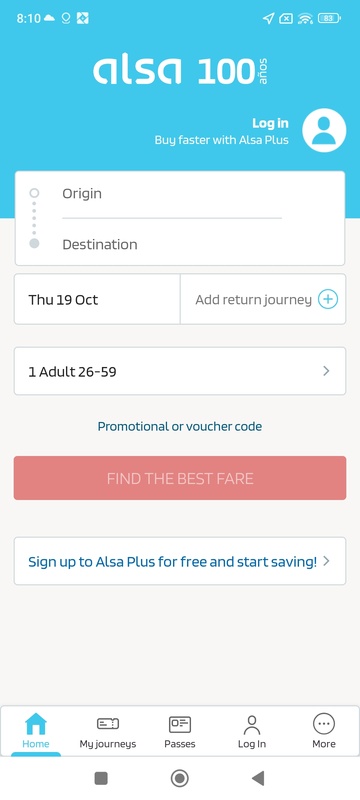Click FIND THE BEST FARE button
The image size is (360, 800).
180,478
